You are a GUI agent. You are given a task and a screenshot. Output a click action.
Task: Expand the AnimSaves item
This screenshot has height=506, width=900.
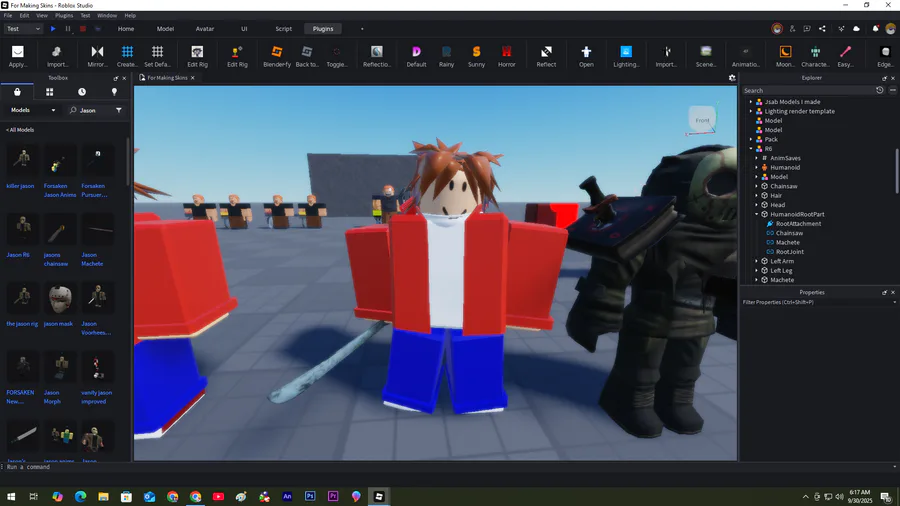pyautogui.click(x=757, y=158)
